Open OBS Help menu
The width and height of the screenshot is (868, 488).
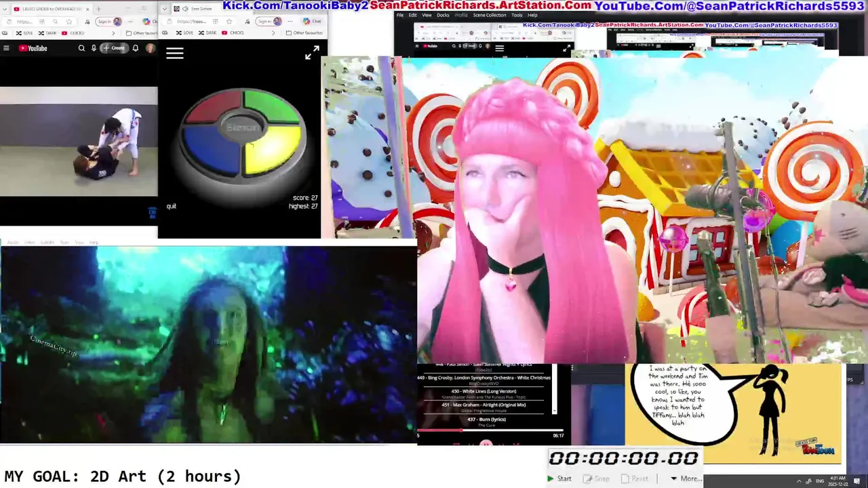(x=532, y=15)
